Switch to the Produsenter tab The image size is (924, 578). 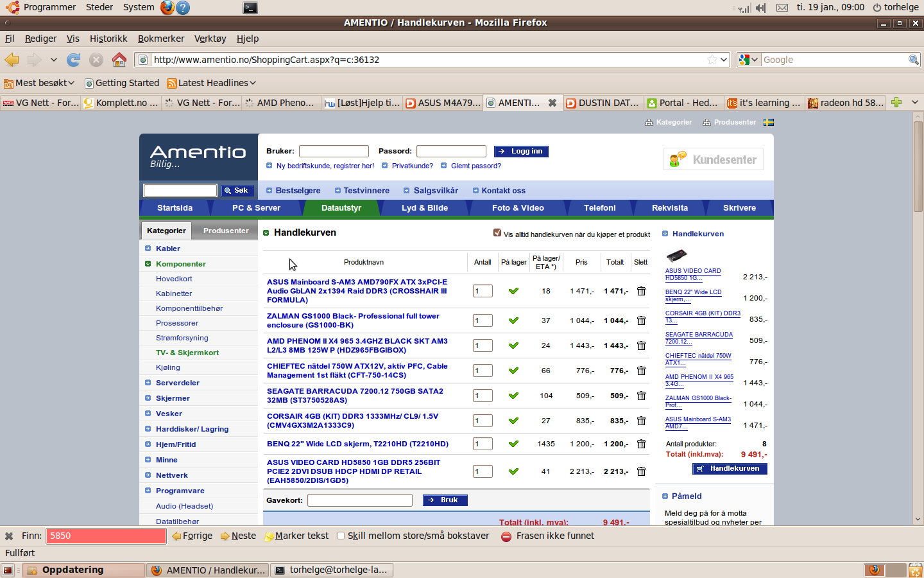pyautogui.click(x=226, y=231)
